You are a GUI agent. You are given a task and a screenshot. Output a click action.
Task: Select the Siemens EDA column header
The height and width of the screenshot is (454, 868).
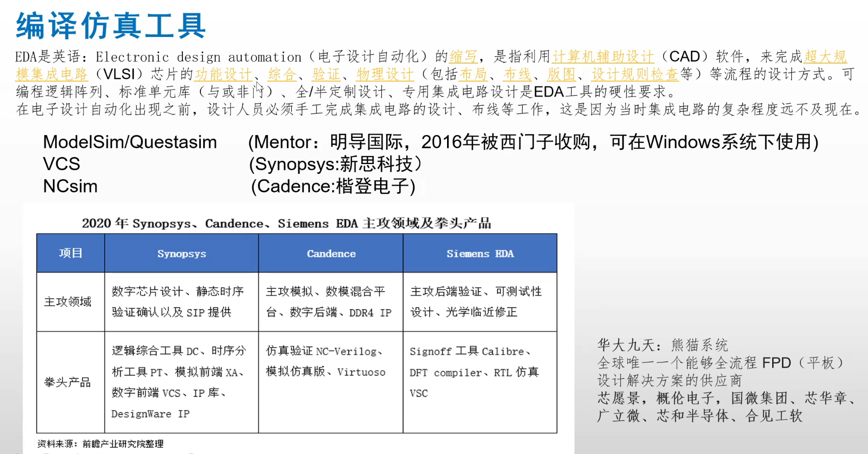[x=480, y=253]
